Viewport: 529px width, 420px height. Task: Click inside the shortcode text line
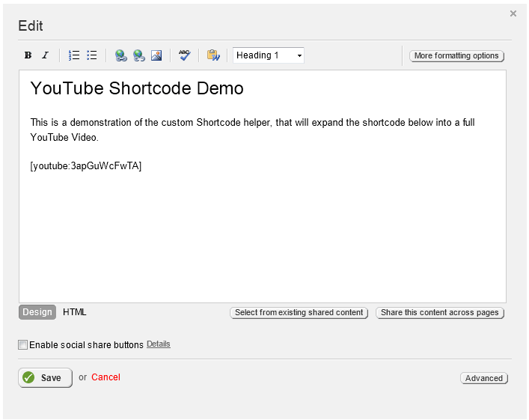[x=86, y=165]
